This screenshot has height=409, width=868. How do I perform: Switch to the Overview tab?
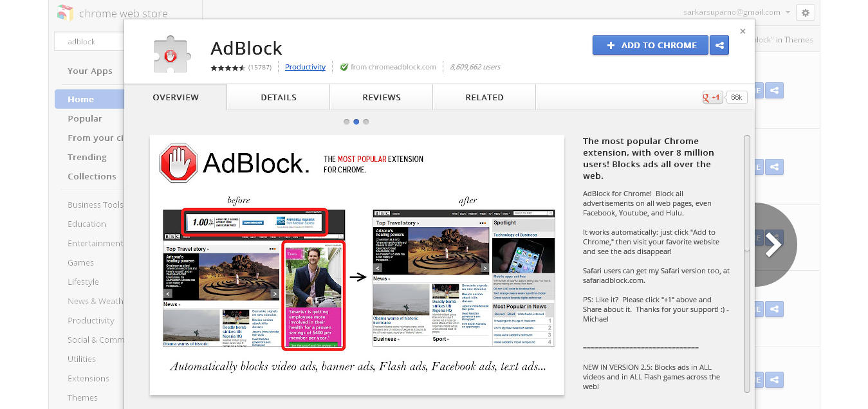176,98
